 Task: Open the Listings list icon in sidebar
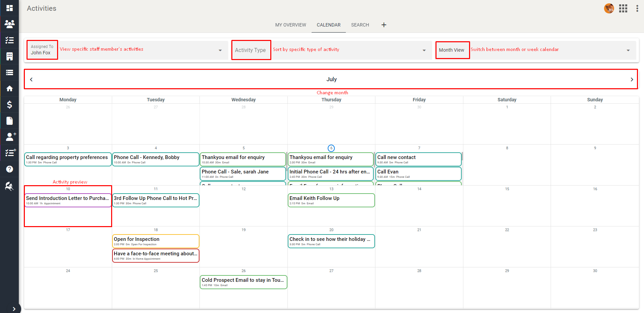[x=9, y=72]
